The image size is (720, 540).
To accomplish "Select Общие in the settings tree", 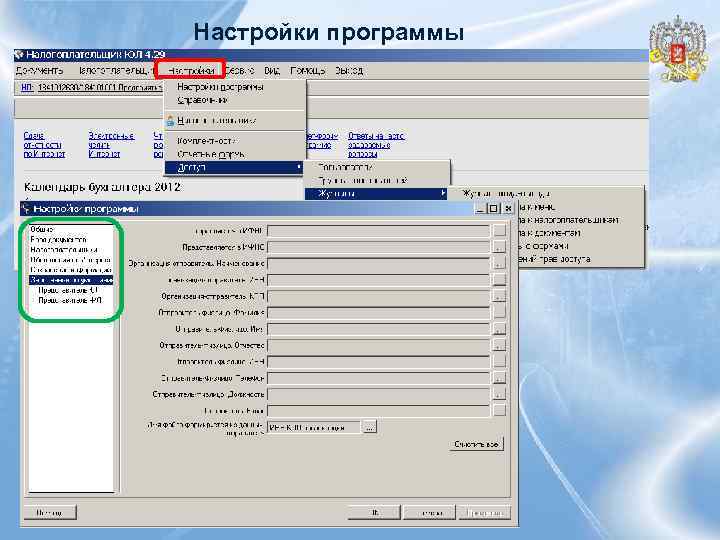I will coord(42,229).
